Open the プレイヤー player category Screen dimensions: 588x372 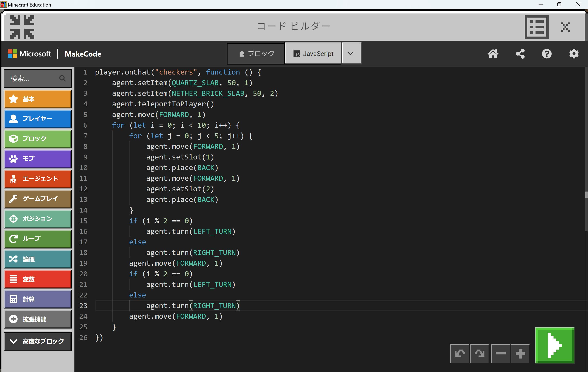pos(38,119)
